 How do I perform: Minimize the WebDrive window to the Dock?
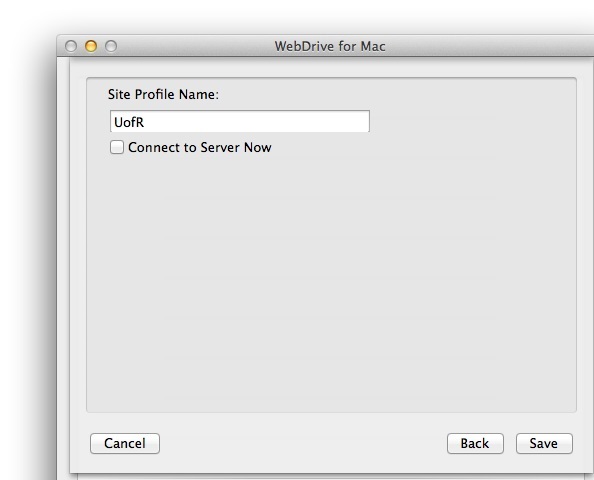(x=91, y=46)
